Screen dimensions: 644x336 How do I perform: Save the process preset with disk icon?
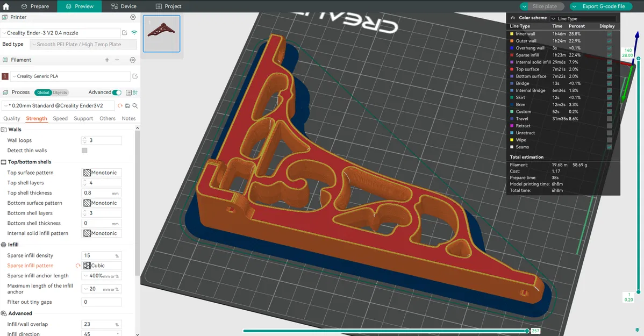(127, 105)
